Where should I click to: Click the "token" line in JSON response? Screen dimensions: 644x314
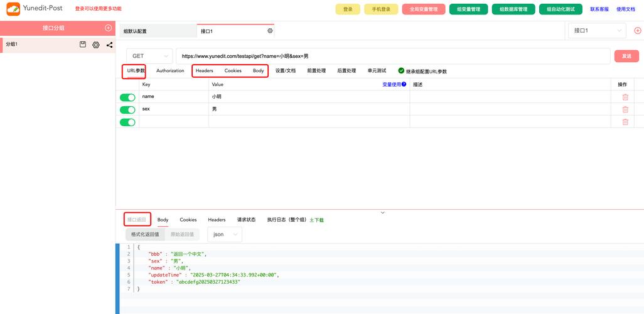[194, 283]
